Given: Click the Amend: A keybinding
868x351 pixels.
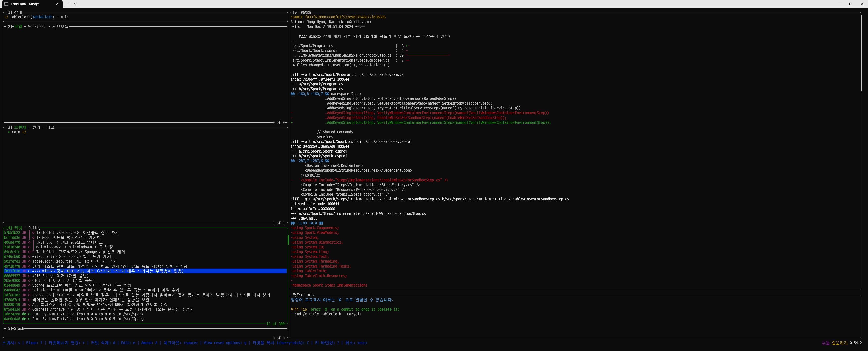Looking at the screenshot, I should point(149,343).
